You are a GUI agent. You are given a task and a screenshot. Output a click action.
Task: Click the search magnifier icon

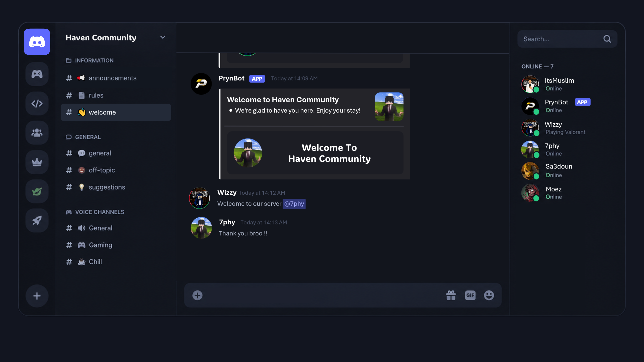click(607, 39)
